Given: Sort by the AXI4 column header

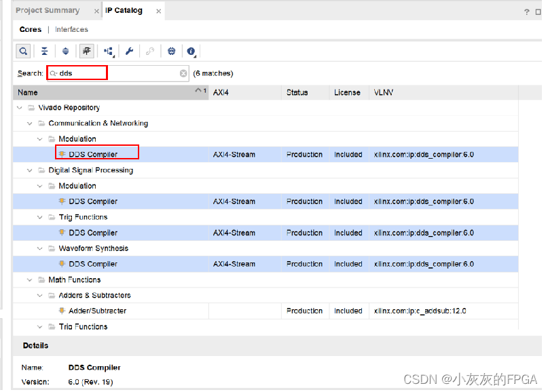Looking at the screenshot, I should pyautogui.click(x=245, y=92).
